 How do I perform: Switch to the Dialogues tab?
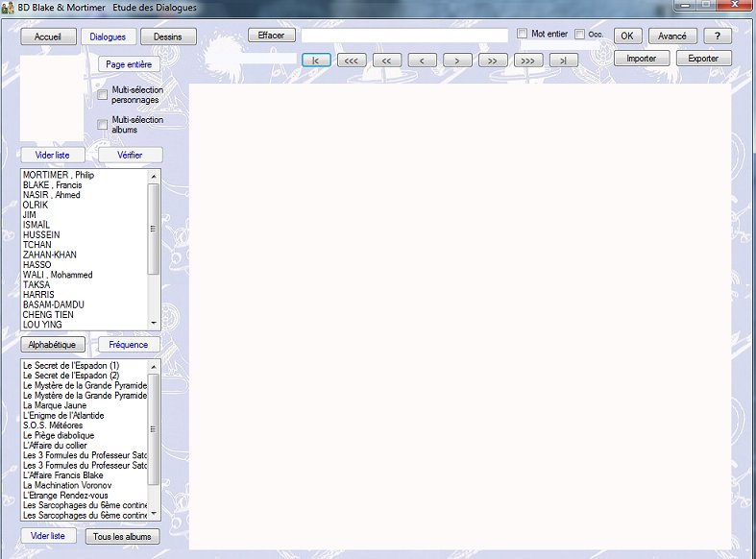tap(108, 36)
